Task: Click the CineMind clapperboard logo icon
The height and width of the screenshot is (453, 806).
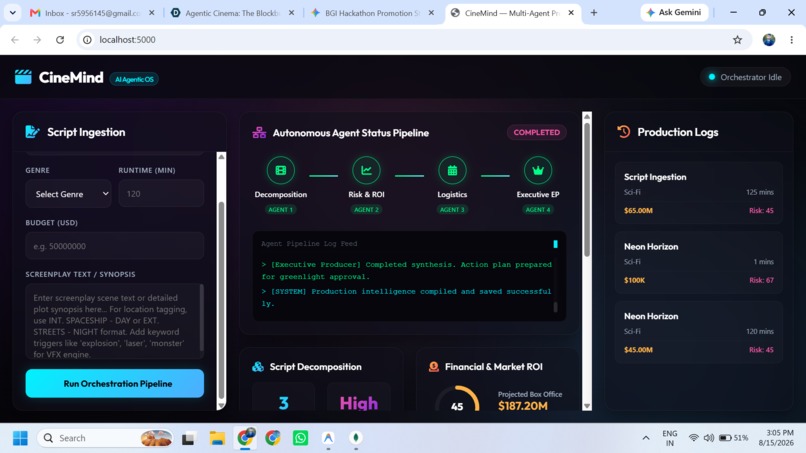Action: pyautogui.click(x=23, y=77)
